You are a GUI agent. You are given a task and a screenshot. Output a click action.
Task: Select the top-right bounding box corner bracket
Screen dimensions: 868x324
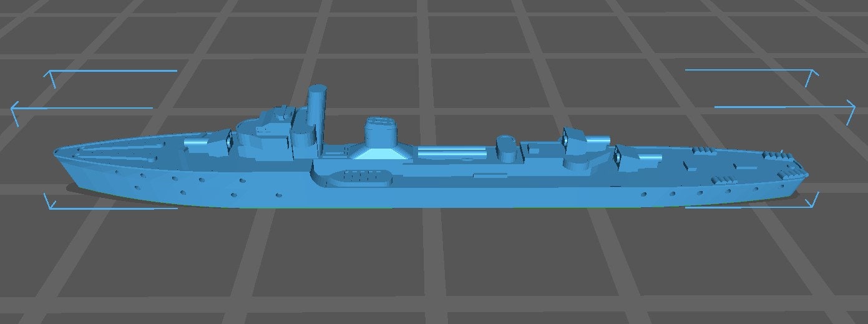(x=811, y=75)
